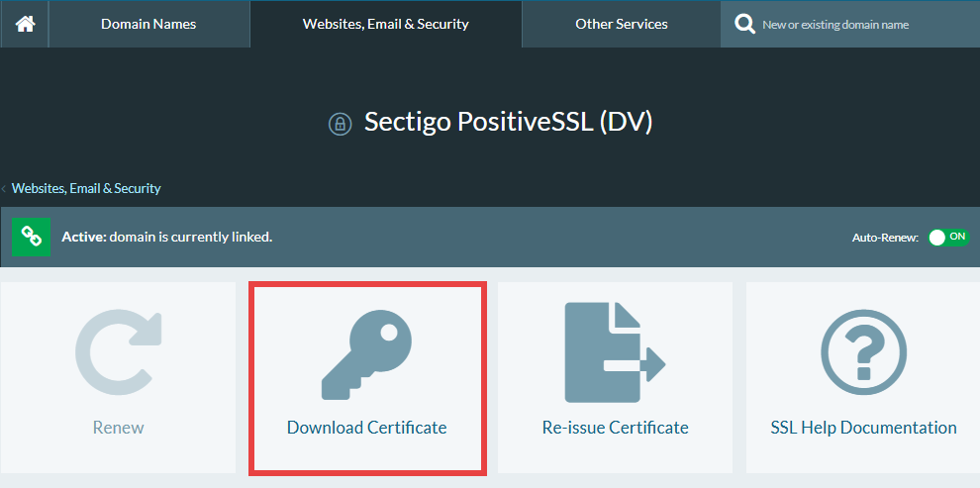Open the Domain Names tab
980x488 pixels.
[x=148, y=24]
